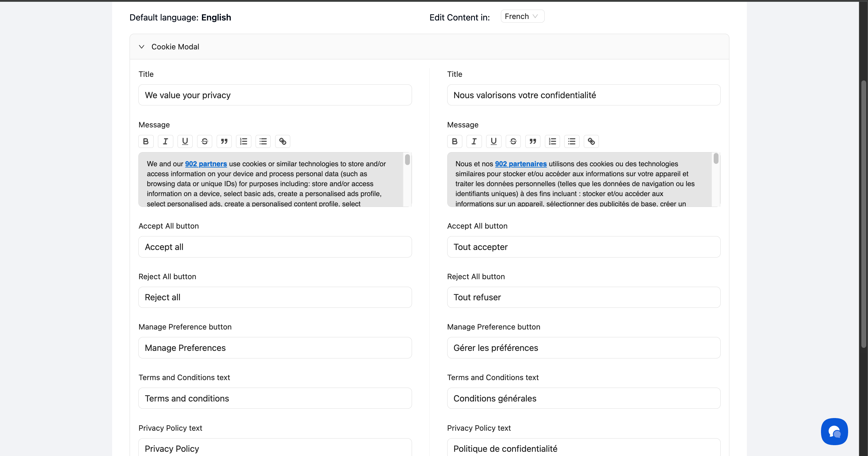Screen dimensions: 868x456
Task: Insert blockquote in the English message editor
Action: click(224, 142)
